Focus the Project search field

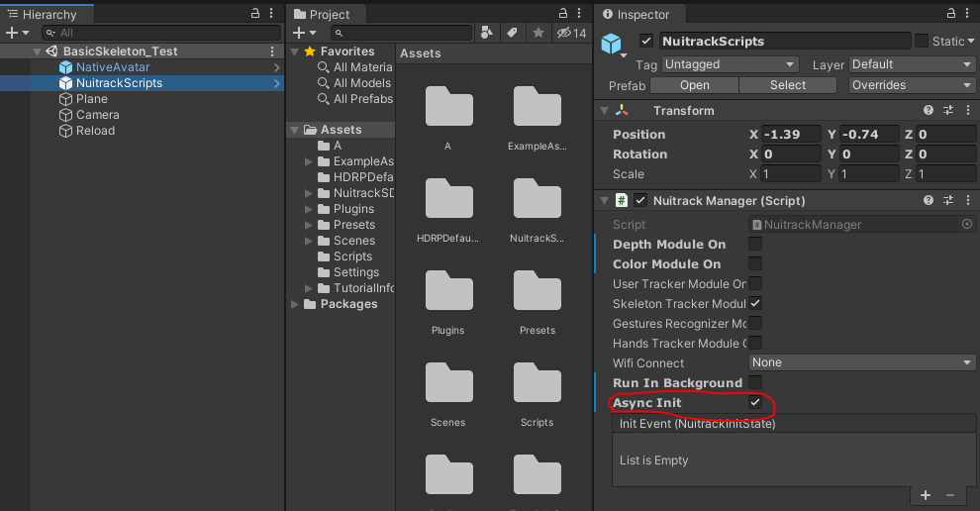[401, 33]
